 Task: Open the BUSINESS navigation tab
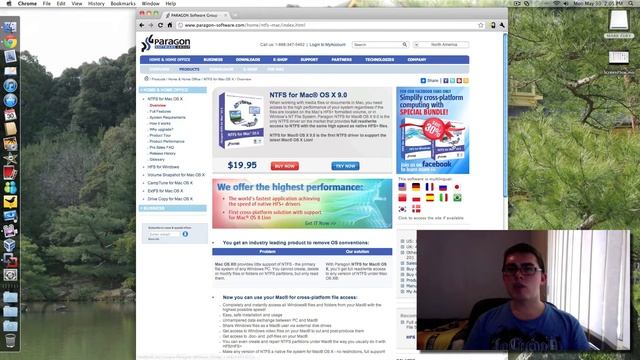[213, 60]
